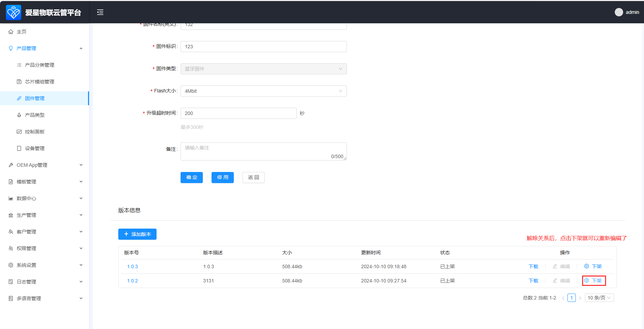
Task: Open the Flash大小 dropdown
Action: (x=263, y=91)
